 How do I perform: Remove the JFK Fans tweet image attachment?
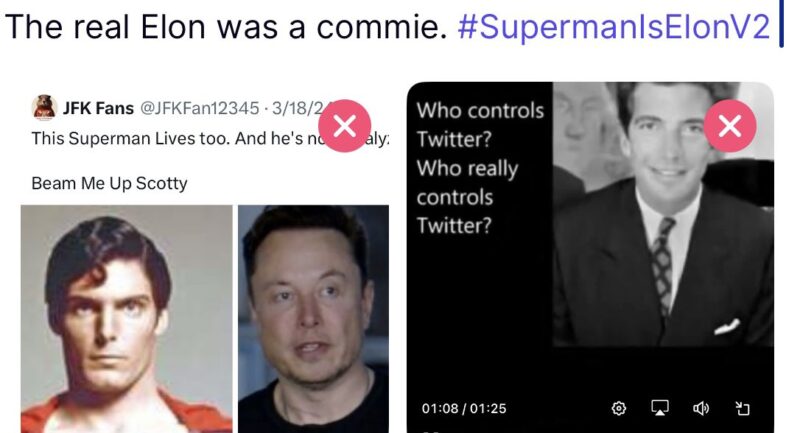click(x=345, y=126)
